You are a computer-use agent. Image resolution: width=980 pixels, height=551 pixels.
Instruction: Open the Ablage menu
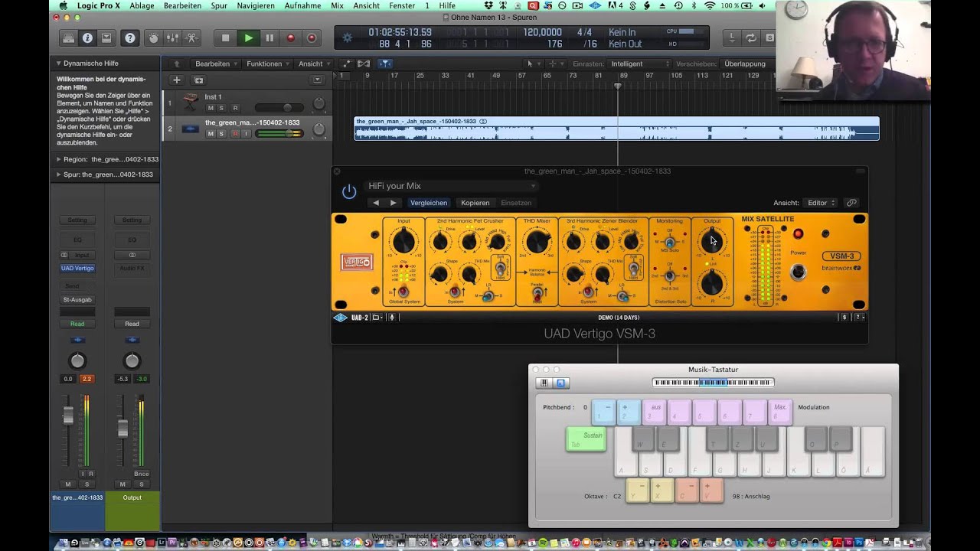point(142,5)
